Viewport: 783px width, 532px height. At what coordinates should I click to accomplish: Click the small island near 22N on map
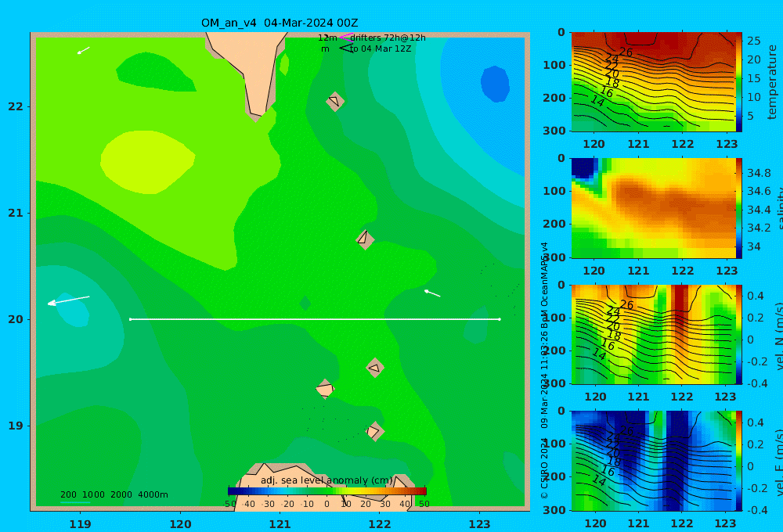pyautogui.click(x=335, y=101)
